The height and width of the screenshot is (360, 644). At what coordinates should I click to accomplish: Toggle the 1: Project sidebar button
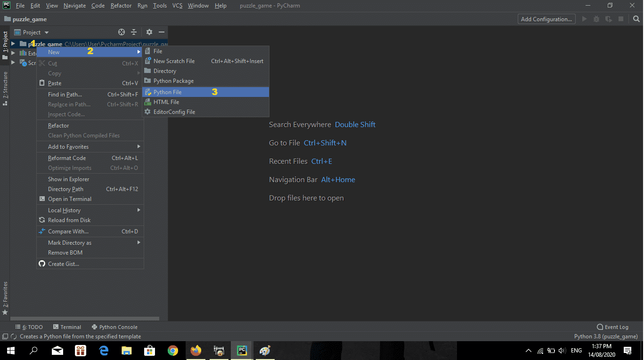click(x=5, y=44)
